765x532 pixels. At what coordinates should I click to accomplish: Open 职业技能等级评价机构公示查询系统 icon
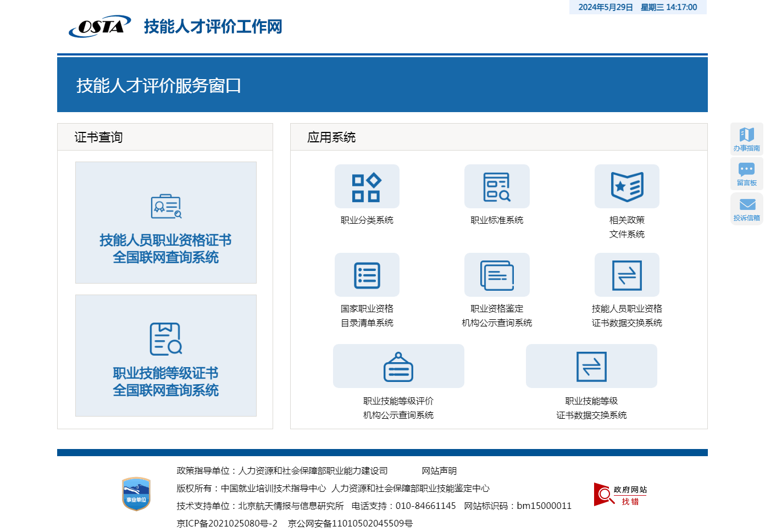coord(398,367)
